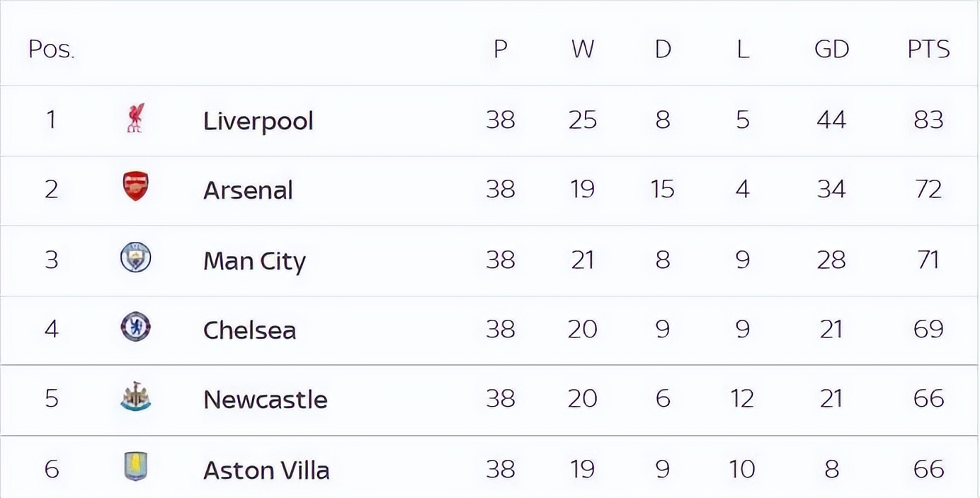This screenshot has width=980, height=498.
Task: Open the Arsenal team link
Action: [x=248, y=190]
